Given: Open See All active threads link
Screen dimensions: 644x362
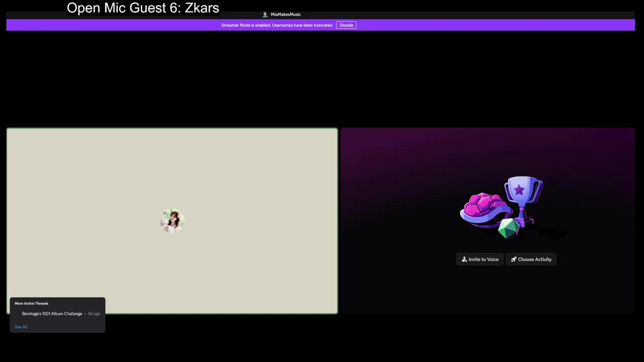Looking at the screenshot, I should pos(21,327).
